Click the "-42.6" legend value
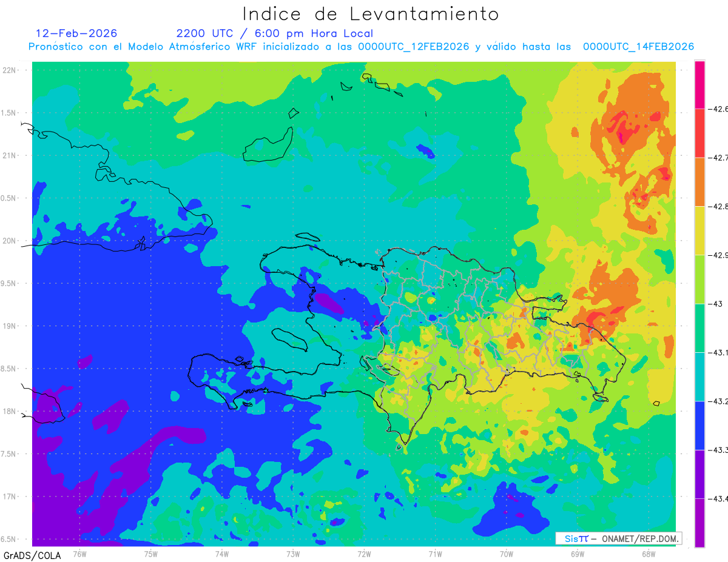The height and width of the screenshot is (562, 728). tap(718, 109)
